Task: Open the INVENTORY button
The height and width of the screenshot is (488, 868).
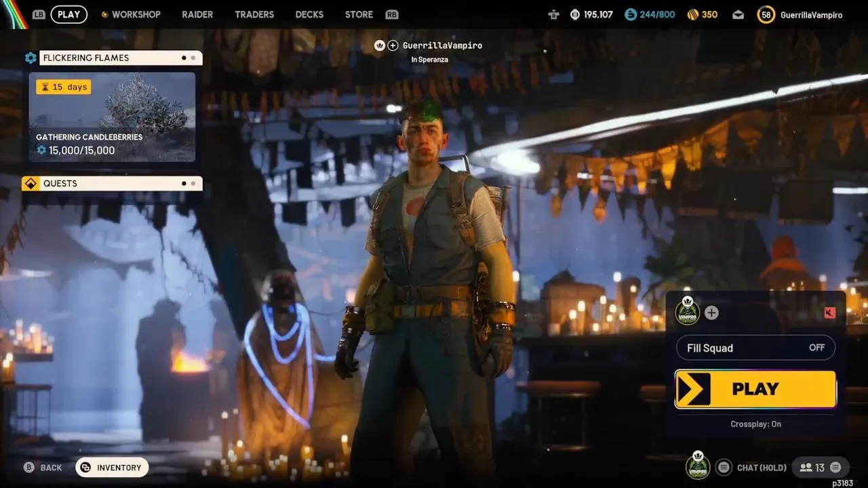Action: (x=112, y=467)
